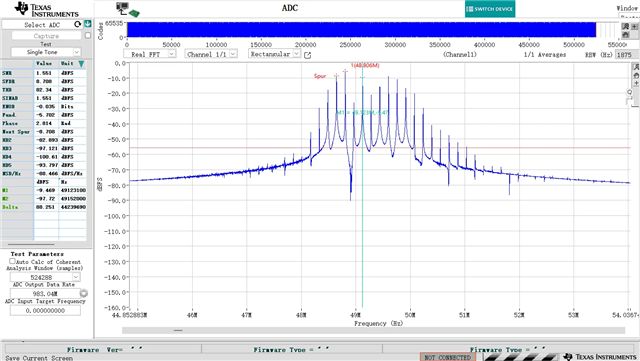
Task: Click the 1/1 Averages label
Action: click(545, 54)
